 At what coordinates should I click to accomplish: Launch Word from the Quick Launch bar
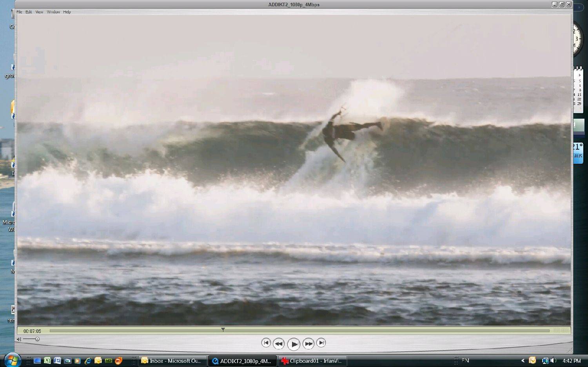point(57,361)
